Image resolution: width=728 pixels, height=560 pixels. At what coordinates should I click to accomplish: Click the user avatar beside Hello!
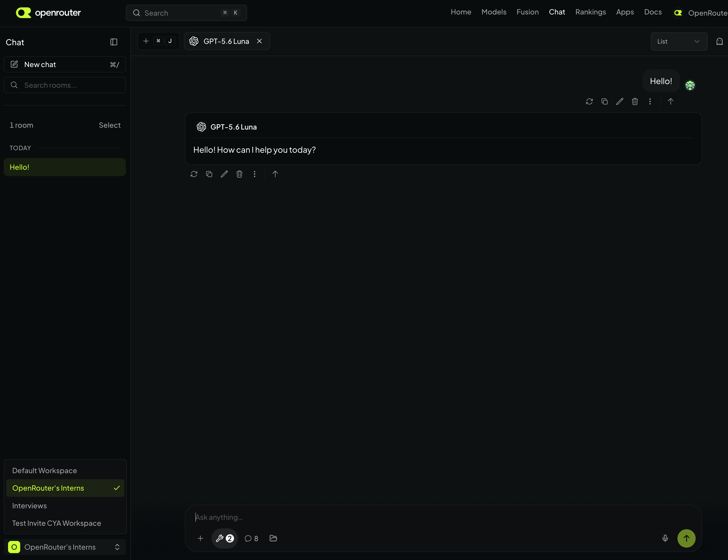[x=690, y=85]
